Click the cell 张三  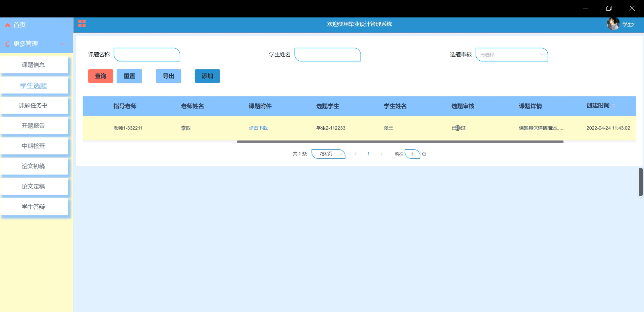pos(388,128)
